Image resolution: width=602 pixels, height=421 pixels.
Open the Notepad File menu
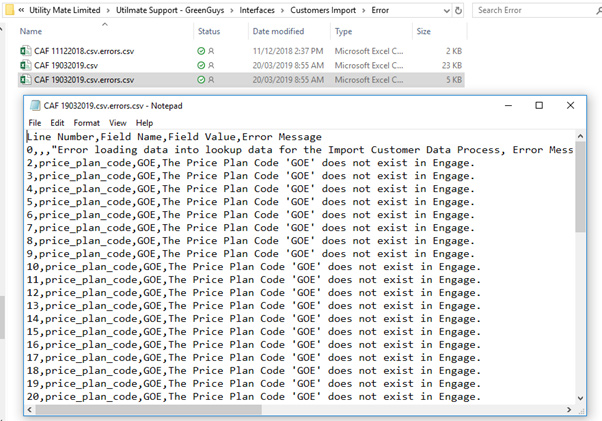point(35,123)
